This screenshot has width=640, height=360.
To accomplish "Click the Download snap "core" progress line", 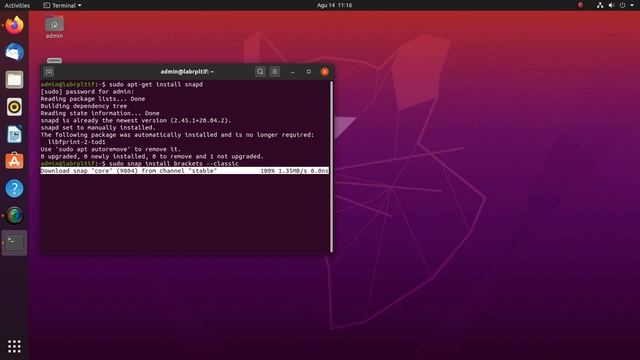I will tap(184, 171).
